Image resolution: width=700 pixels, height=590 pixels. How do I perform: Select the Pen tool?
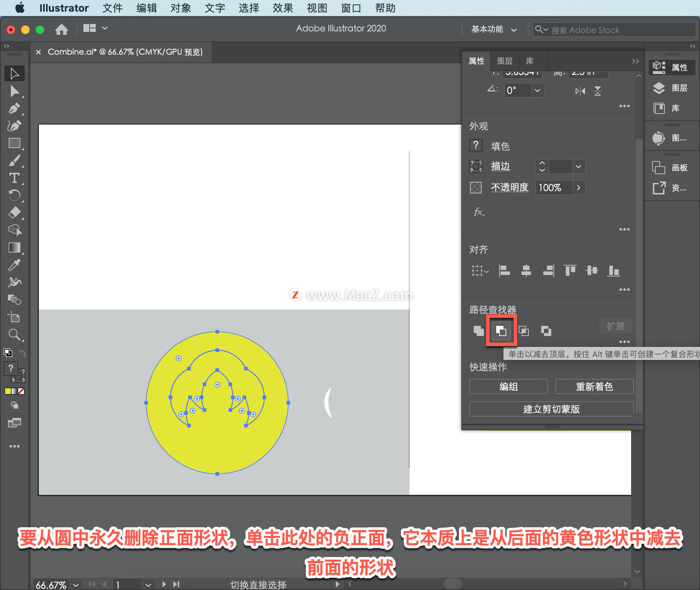coord(14,108)
